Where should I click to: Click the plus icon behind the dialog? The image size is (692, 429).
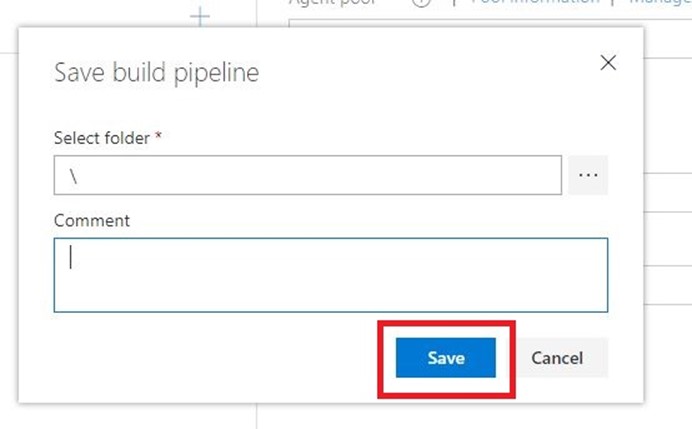(x=200, y=17)
